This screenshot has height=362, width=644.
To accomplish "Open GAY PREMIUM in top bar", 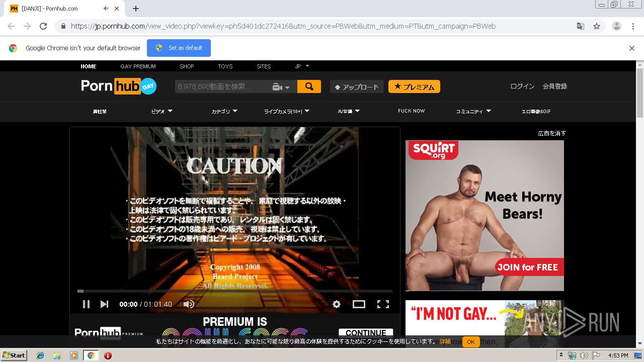I will [138, 66].
